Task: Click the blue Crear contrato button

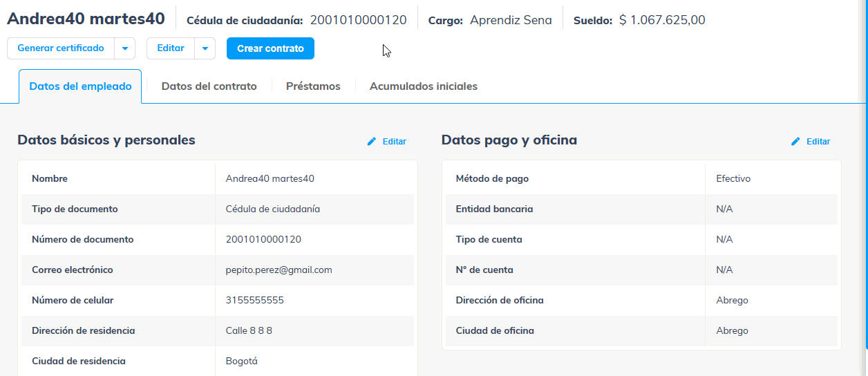Action: click(270, 48)
